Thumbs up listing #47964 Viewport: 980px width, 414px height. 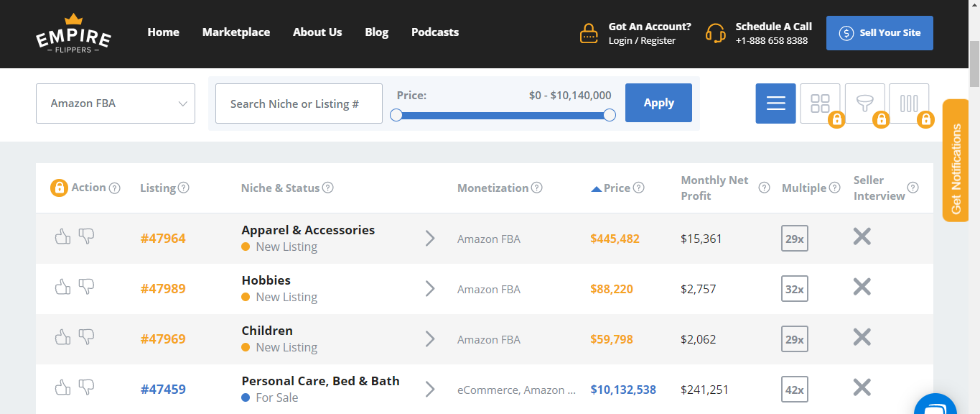click(x=63, y=236)
